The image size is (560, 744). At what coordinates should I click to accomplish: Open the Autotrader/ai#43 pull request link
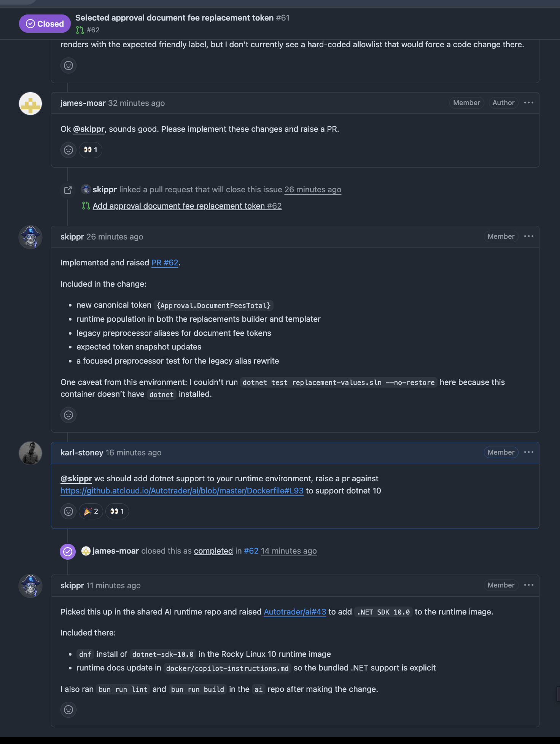pyautogui.click(x=295, y=612)
